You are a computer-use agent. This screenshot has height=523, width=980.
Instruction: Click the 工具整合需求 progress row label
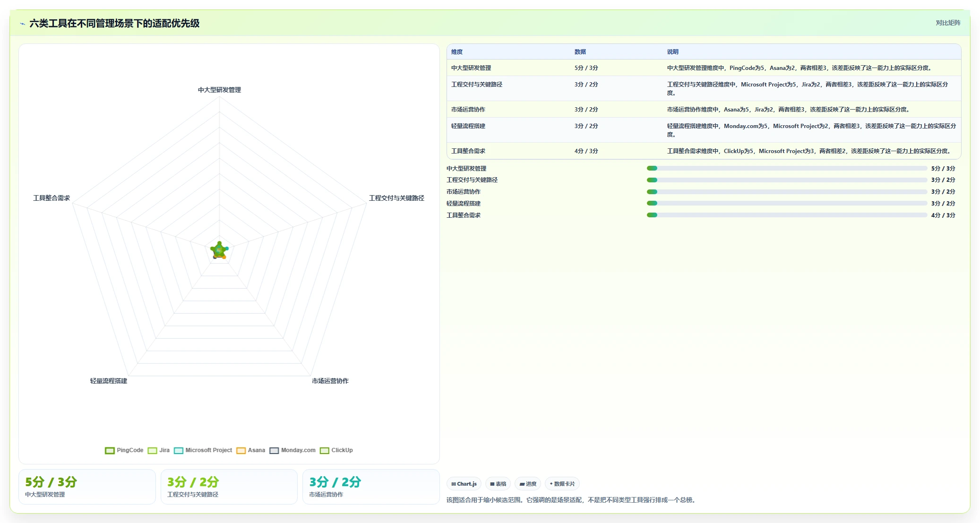[x=464, y=215]
